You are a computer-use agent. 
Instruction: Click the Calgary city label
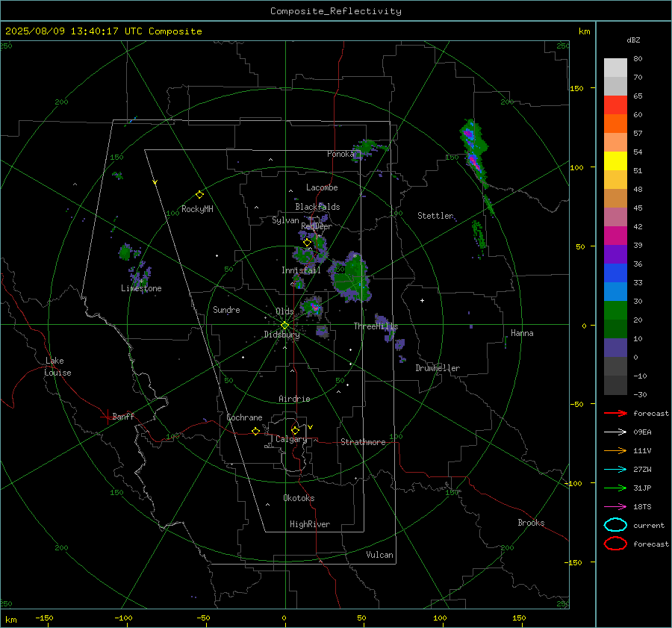click(x=291, y=439)
